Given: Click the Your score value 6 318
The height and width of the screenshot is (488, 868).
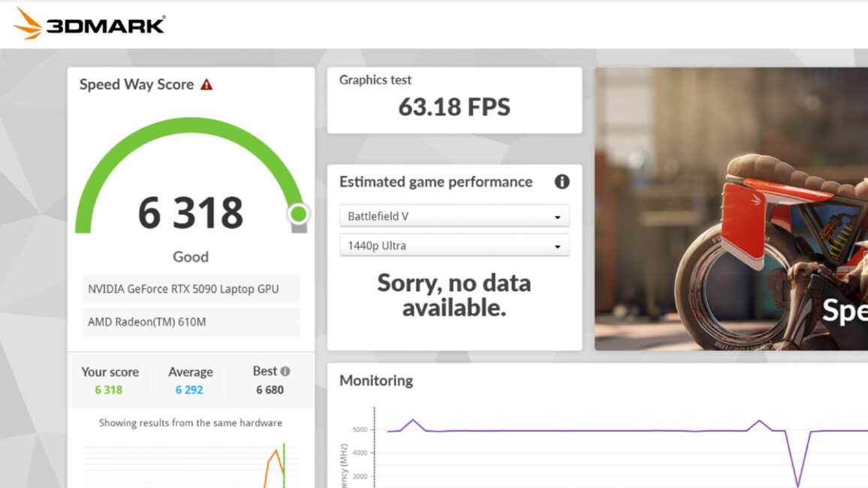Looking at the screenshot, I should (x=108, y=390).
